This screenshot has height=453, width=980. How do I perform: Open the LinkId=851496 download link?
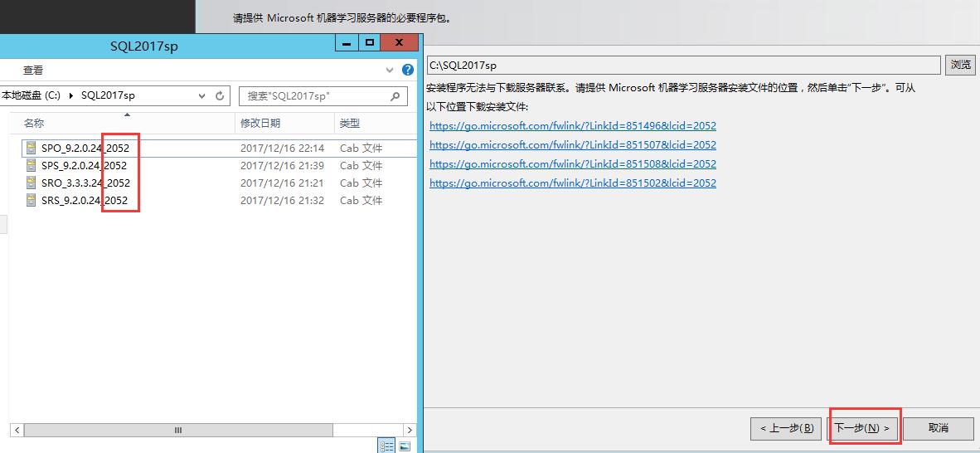pyautogui.click(x=572, y=126)
